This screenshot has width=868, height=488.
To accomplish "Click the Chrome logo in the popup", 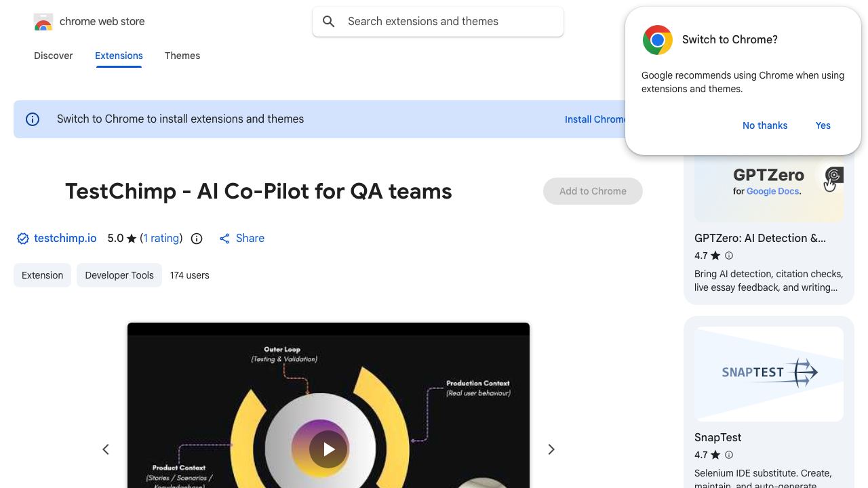I will pyautogui.click(x=658, y=40).
